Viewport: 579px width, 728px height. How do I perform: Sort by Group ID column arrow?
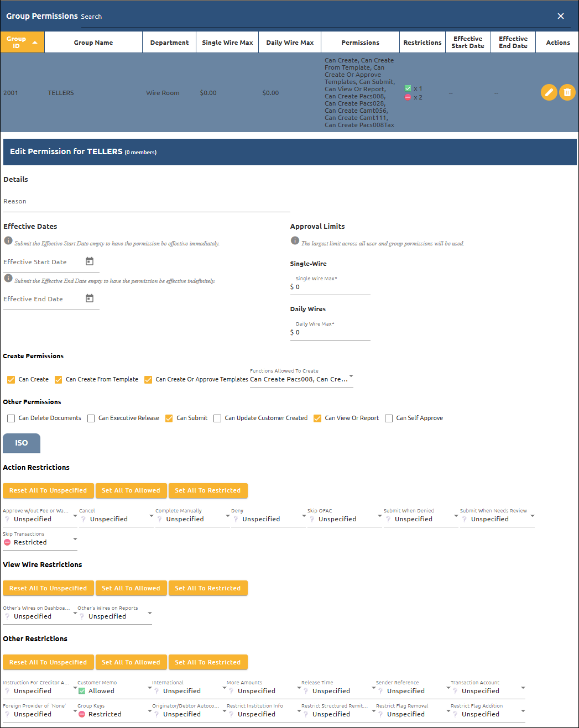[35, 43]
